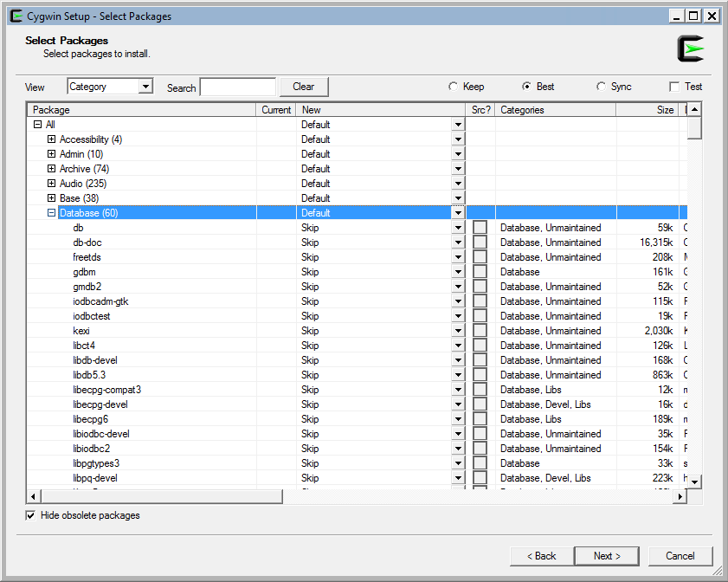Open the Skip dropdown for db-doc
Image resolution: width=728 pixels, height=582 pixels.
458,242
